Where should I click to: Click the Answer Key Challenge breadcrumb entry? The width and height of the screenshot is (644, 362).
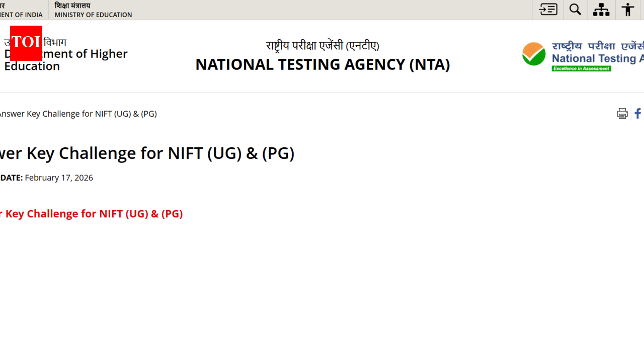pyautogui.click(x=79, y=114)
